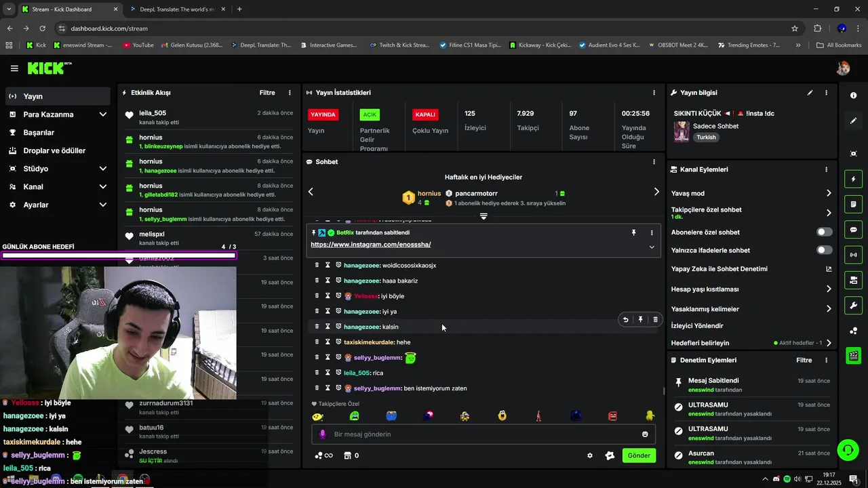Click the green support headset bubble
The height and width of the screenshot is (488, 868).
[847, 449]
